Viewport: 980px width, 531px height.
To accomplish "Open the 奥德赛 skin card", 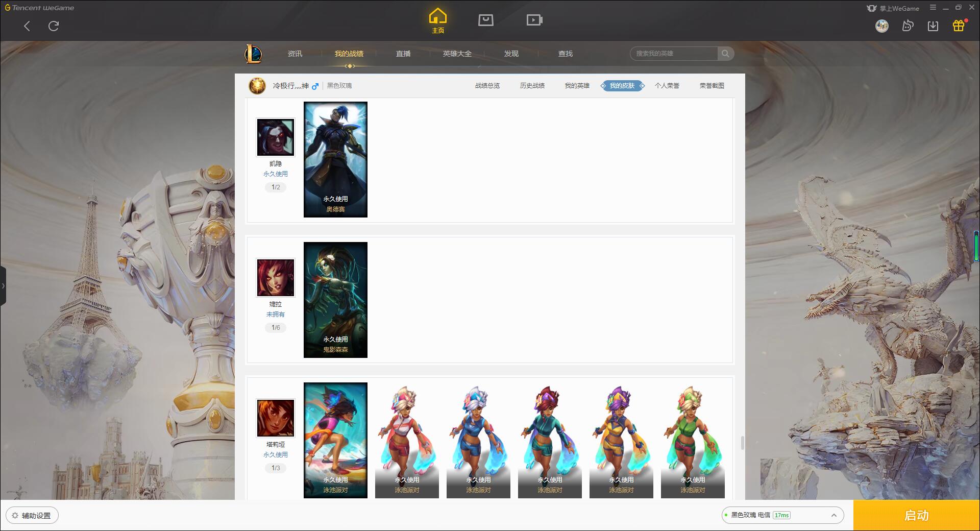I will 335,159.
